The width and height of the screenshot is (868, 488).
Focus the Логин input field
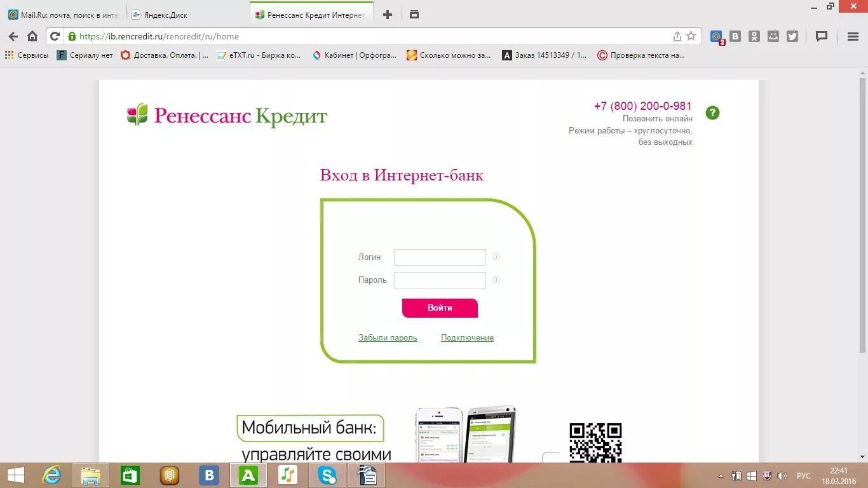tap(440, 257)
